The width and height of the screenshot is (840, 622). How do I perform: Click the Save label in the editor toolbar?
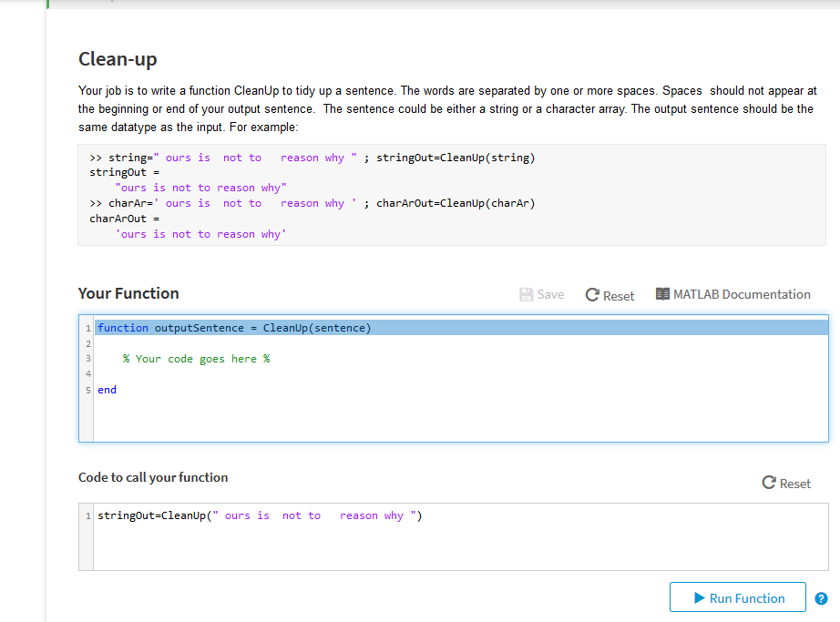(x=549, y=294)
